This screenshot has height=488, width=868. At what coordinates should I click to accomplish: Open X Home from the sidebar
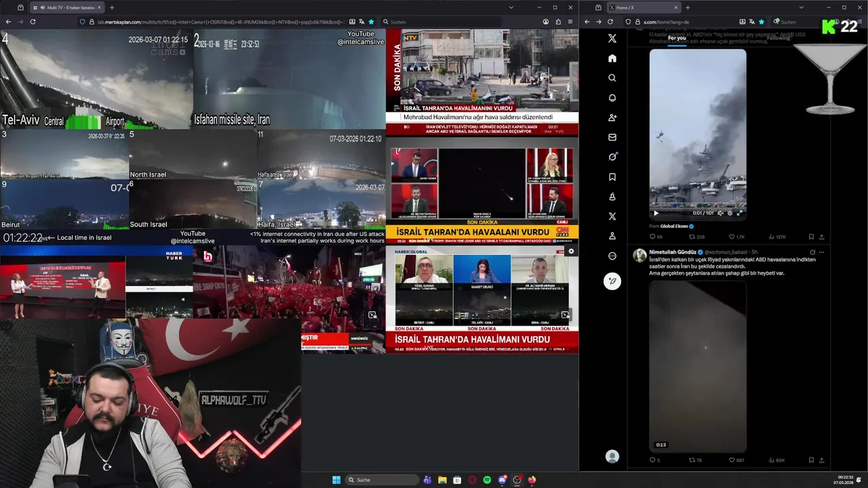[612, 58]
